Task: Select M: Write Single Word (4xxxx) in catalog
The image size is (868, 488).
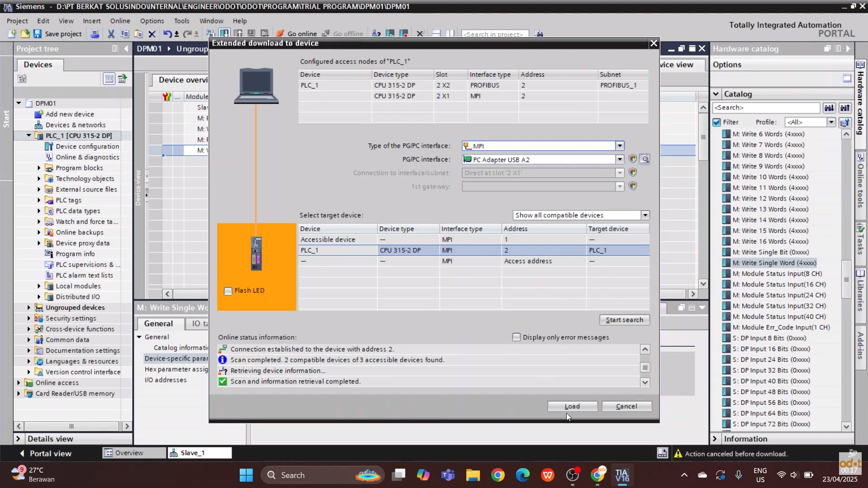Action: pyautogui.click(x=774, y=263)
